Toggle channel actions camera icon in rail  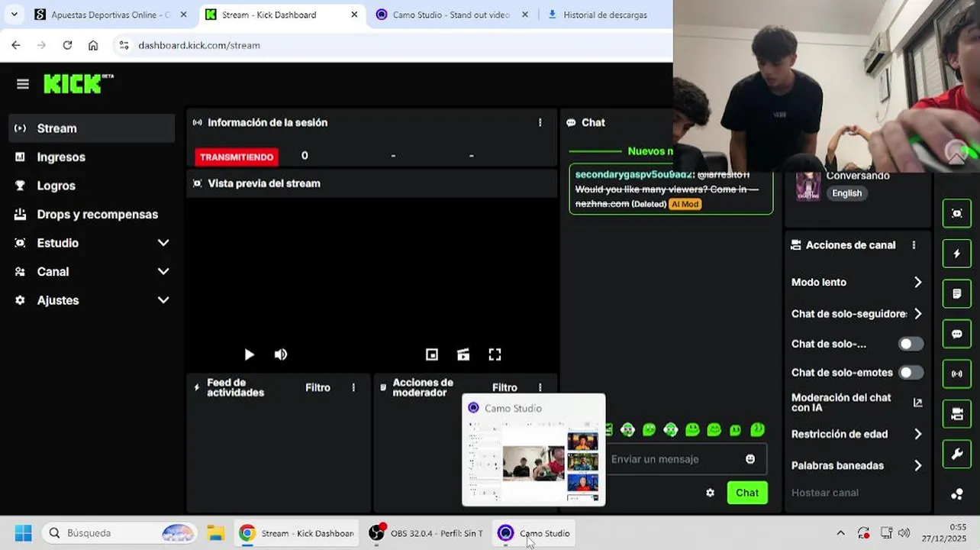[x=956, y=414]
